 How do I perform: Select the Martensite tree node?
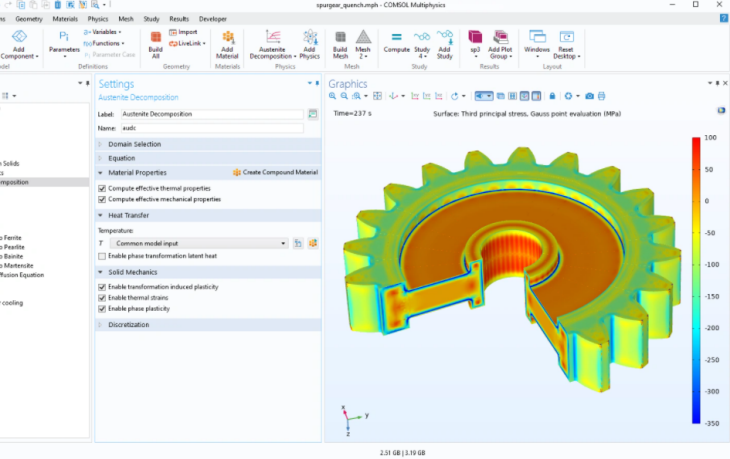point(18,266)
